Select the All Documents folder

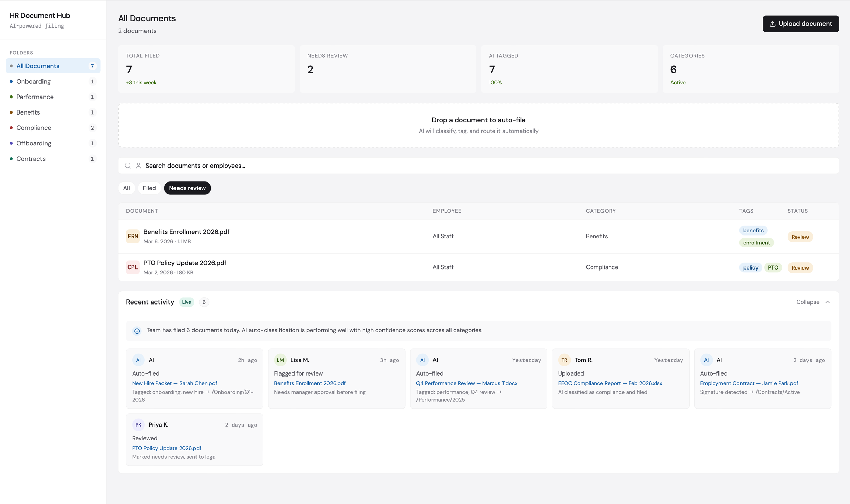pyautogui.click(x=38, y=66)
